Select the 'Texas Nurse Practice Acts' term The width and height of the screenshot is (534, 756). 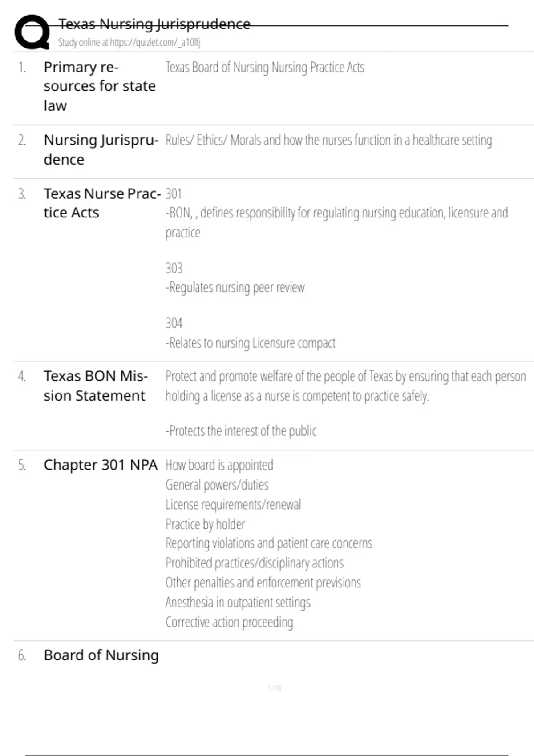[102, 203]
